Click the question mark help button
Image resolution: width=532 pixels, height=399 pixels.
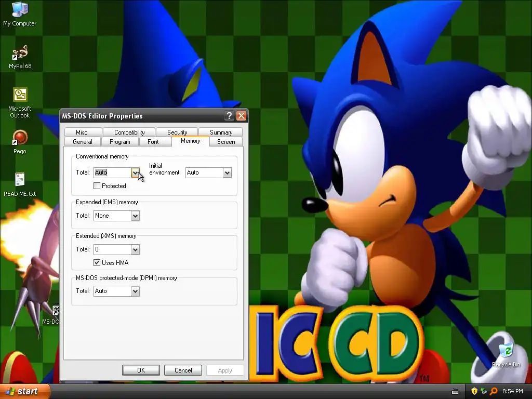pyautogui.click(x=229, y=116)
